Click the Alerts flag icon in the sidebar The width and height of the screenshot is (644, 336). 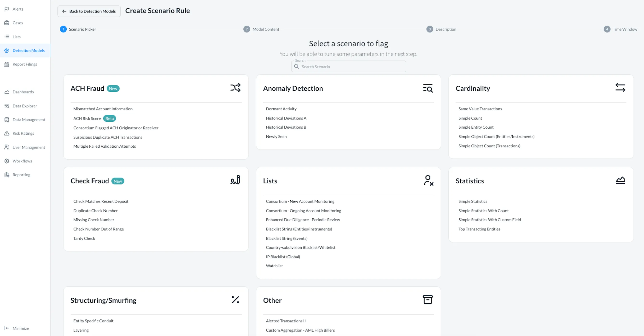(x=7, y=9)
